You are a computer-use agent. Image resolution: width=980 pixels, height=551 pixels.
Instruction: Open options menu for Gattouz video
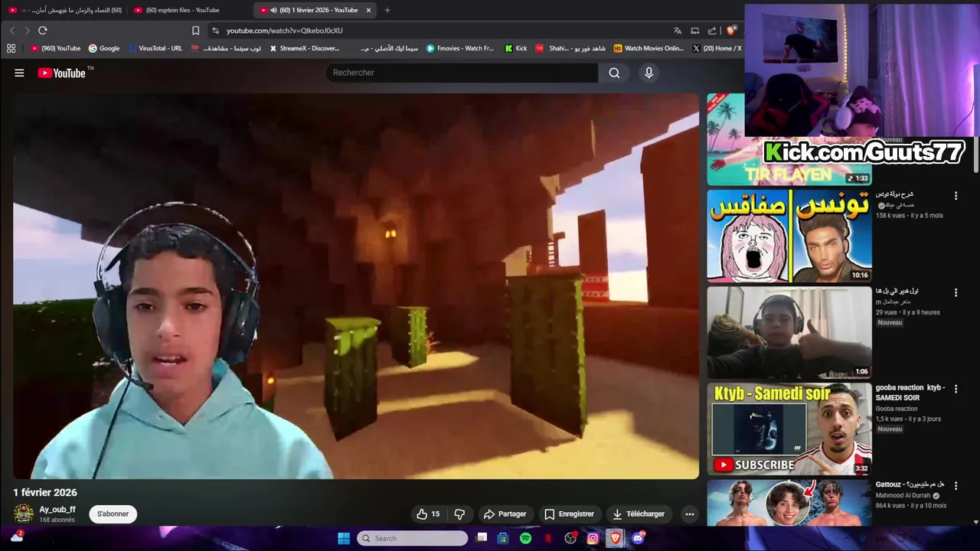tap(955, 485)
